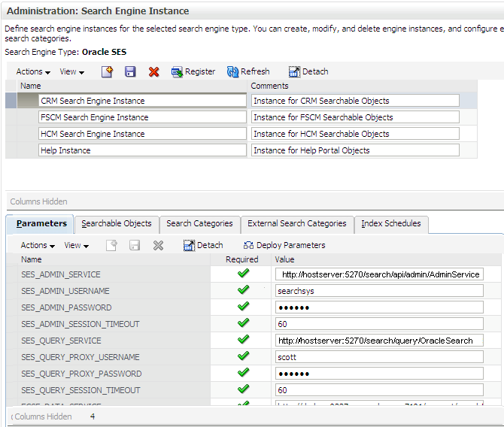This screenshot has width=504, height=427.
Task: Click required checkmark for SES_ADMIN_SERVICE
Action: point(243,274)
